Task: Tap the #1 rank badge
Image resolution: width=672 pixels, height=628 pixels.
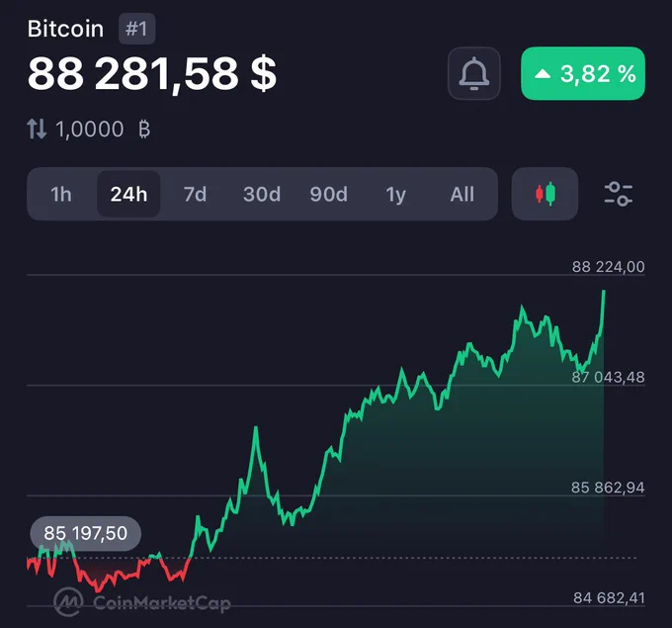Action: point(136,29)
